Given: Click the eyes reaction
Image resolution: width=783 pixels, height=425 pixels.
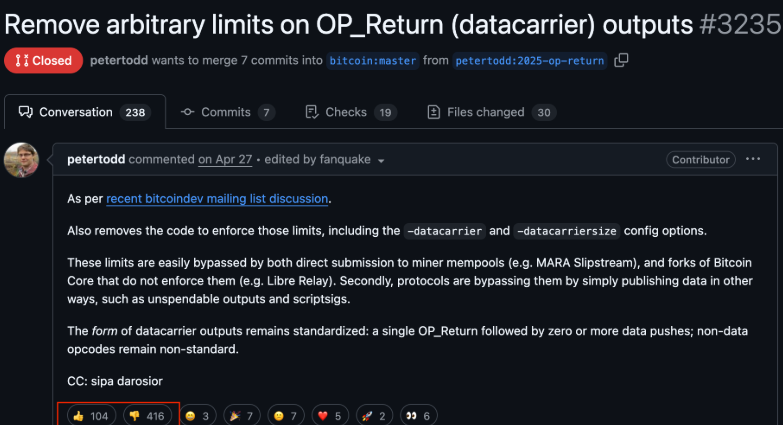Looking at the screenshot, I should [x=418, y=415].
